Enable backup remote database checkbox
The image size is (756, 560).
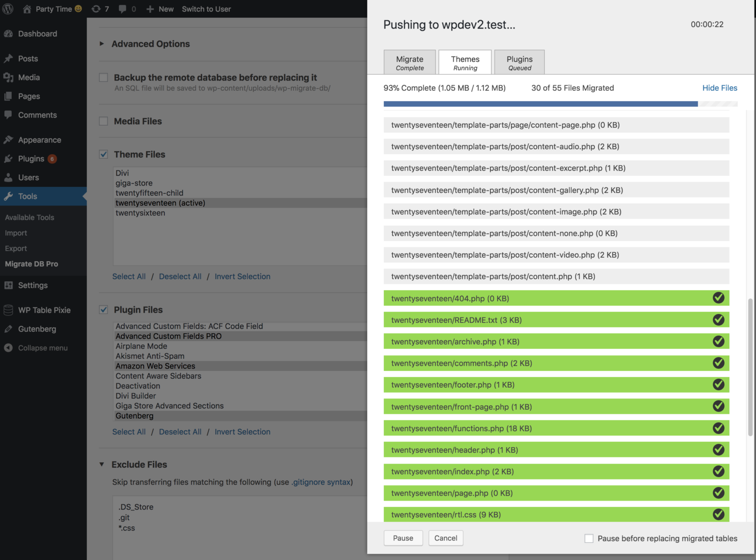[x=104, y=78]
